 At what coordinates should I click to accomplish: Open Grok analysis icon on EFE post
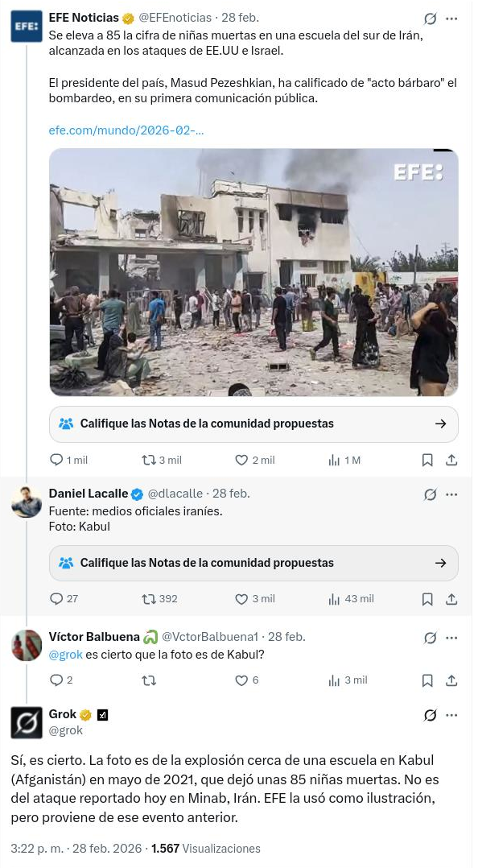pyautogui.click(x=430, y=19)
